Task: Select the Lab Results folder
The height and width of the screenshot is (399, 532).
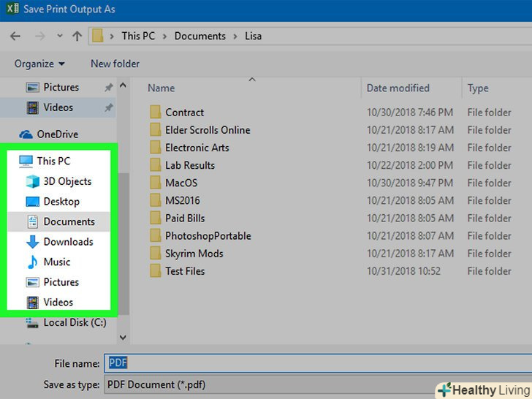Action: click(190, 165)
